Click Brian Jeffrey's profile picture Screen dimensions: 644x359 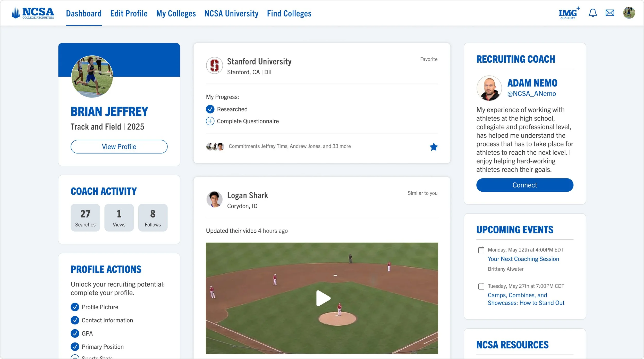pos(92,77)
